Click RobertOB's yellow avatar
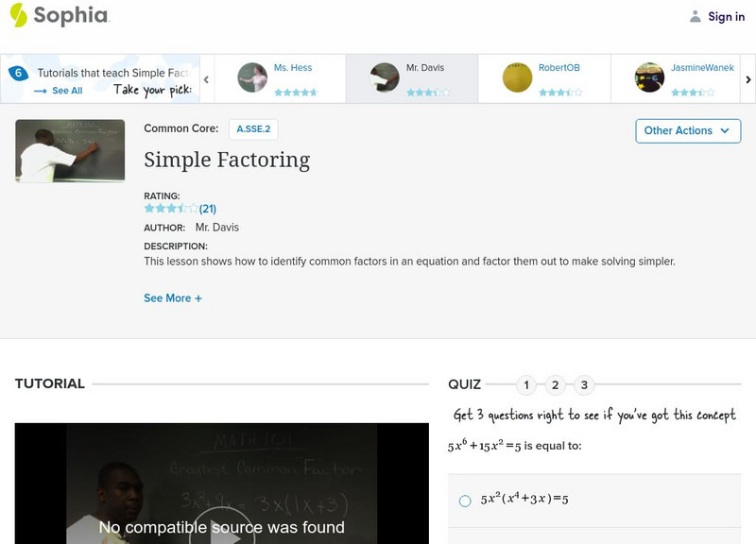756x544 pixels. (516, 78)
